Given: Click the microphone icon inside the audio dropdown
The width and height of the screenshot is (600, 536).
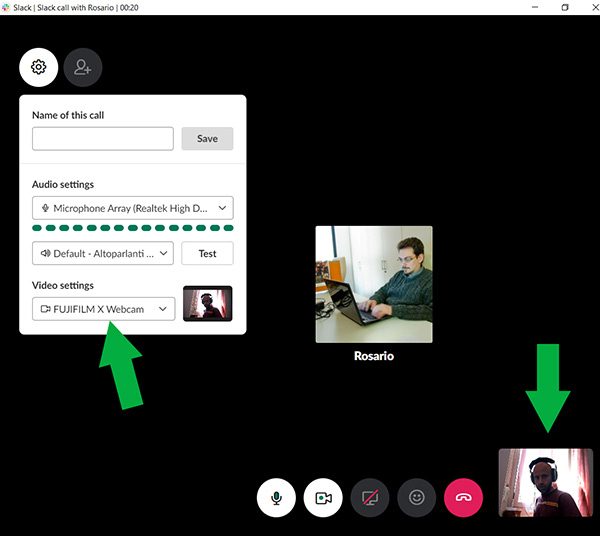Looking at the screenshot, I should pos(45,208).
